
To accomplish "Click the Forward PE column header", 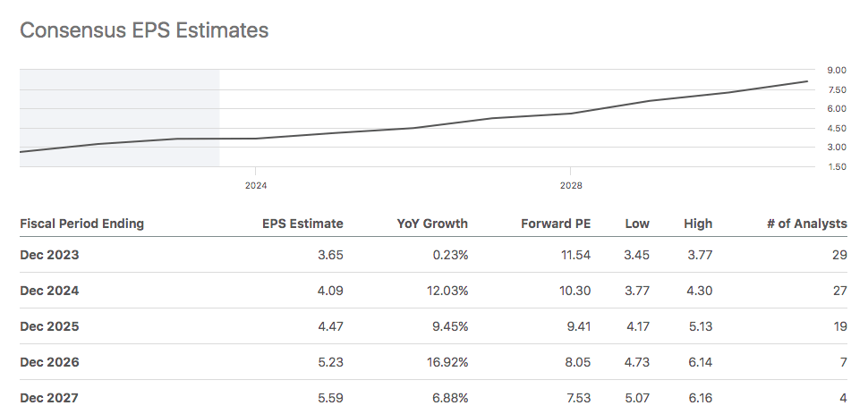I will 557,224.
